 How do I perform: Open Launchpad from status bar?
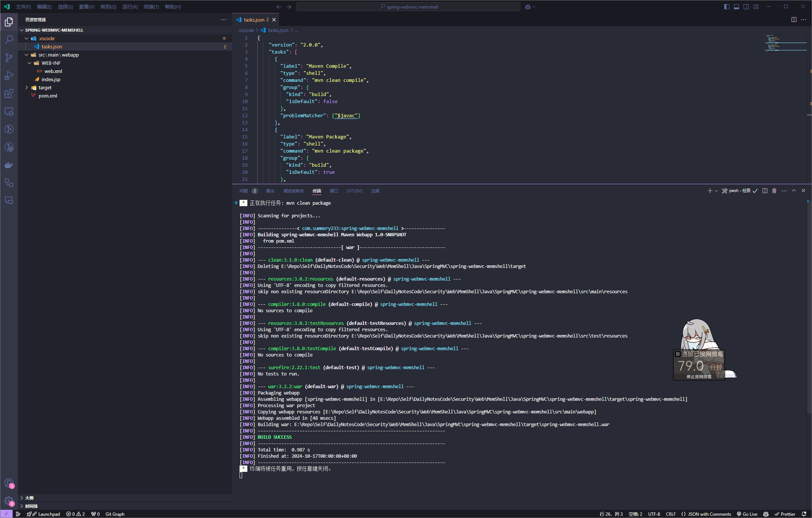pos(44,514)
